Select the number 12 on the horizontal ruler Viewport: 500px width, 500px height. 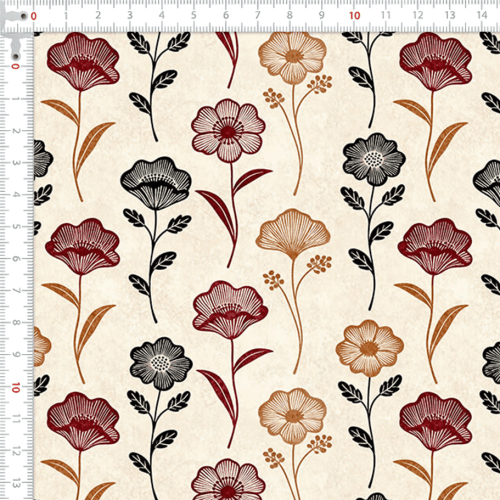[x=418, y=15]
